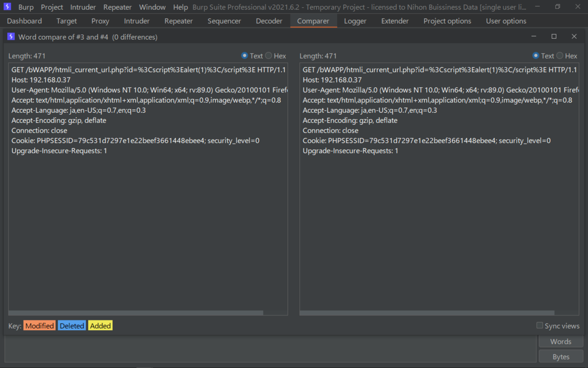The height and width of the screenshot is (368, 588).
Task: Switch to the Proxy tab
Action: [x=100, y=21]
